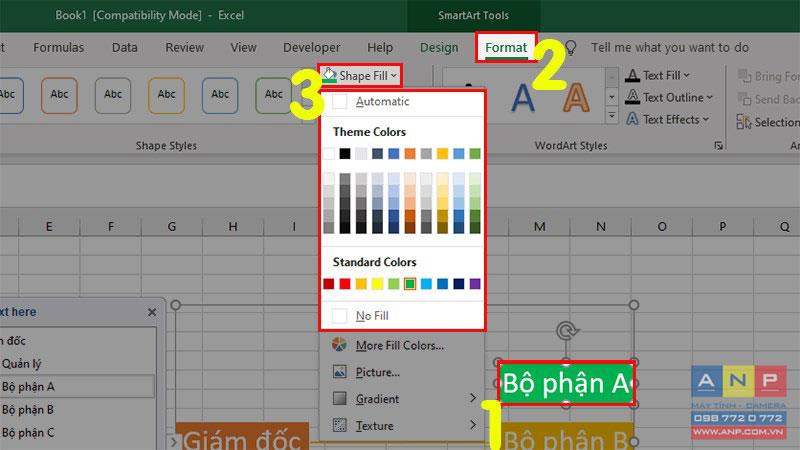Click the rotate handle above Bộ phận A
Viewport: 800px width, 450px height.
[566, 331]
